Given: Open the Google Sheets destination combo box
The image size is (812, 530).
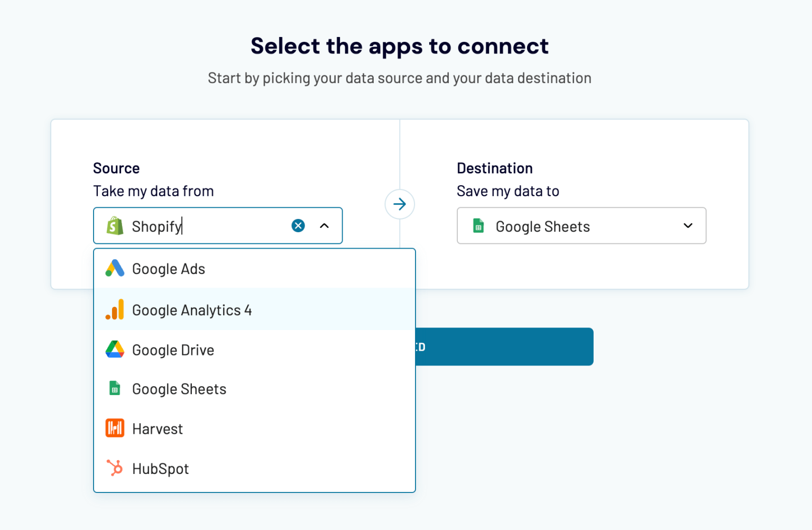Looking at the screenshot, I should tap(582, 226).
